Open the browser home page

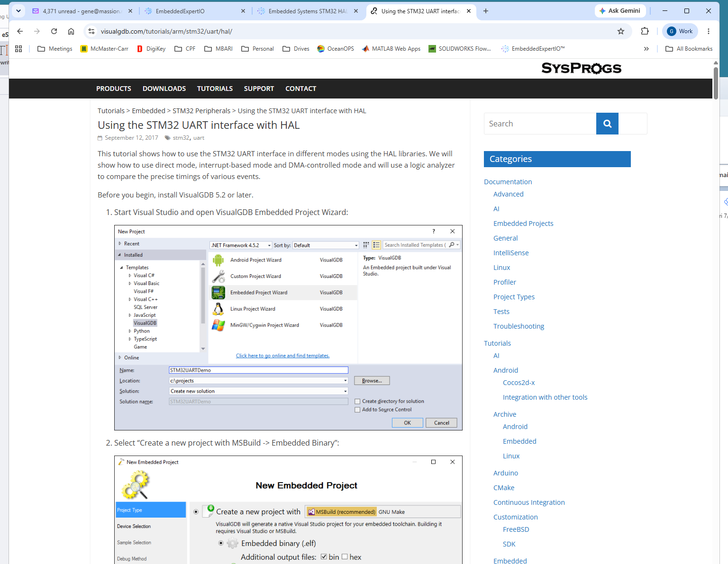coord(71,31)
